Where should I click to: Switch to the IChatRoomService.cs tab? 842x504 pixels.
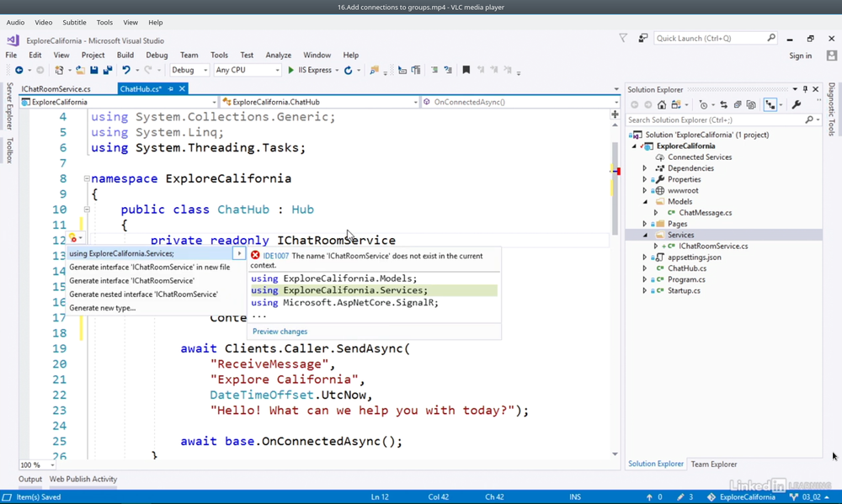[x=56, y=88]
